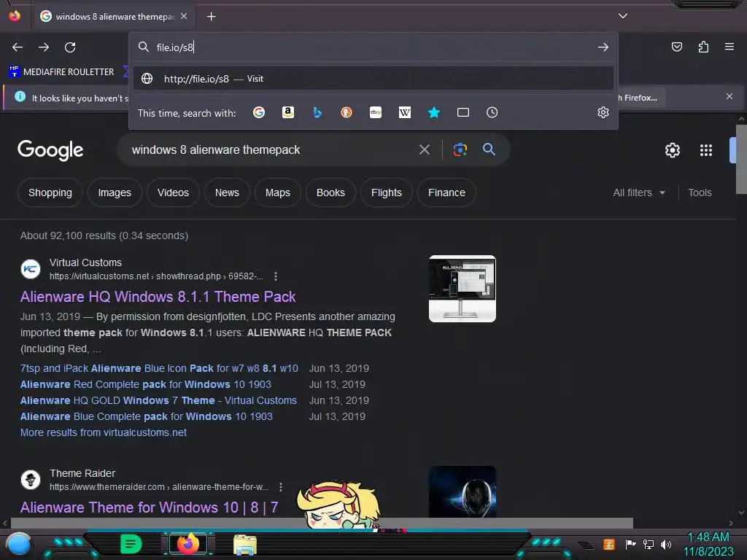Search this time with DuckDuckGo

click(x=347, y=112)
